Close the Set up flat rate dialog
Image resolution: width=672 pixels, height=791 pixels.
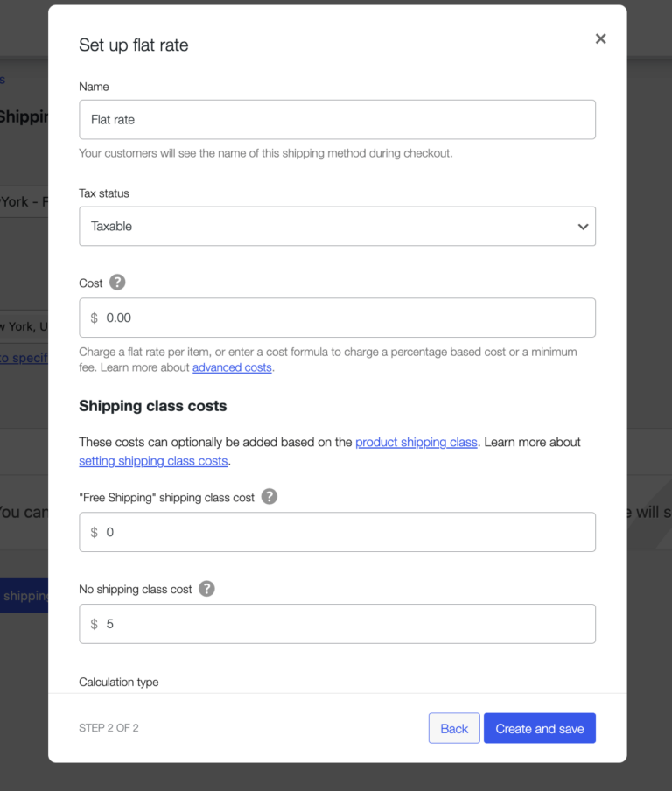click(x=600, y=38)
